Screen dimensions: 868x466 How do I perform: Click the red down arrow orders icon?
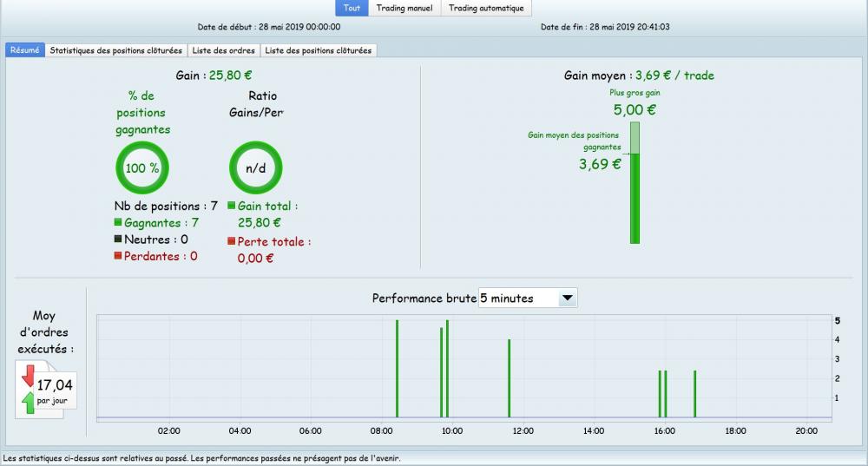pyautogui.click(x=29, y=375)
